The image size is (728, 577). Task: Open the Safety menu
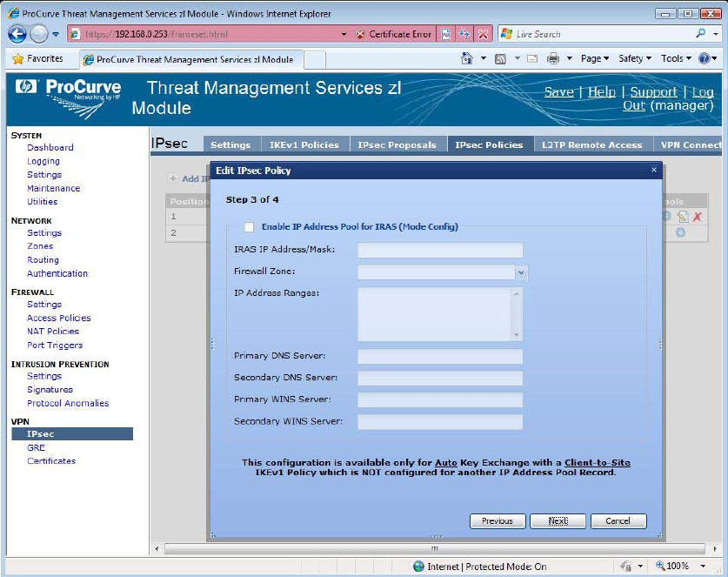635,58
